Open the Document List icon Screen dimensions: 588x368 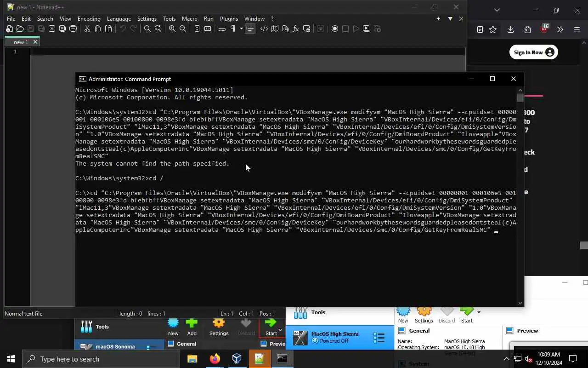(x=285, y=29)
